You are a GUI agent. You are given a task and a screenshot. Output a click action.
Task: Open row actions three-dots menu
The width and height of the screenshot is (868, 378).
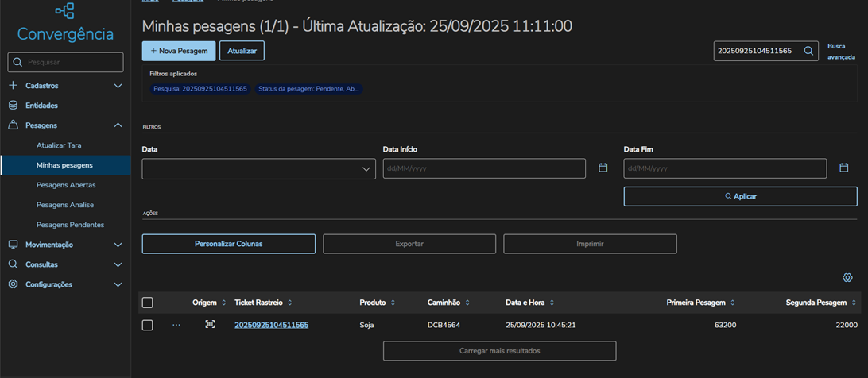coord(176,325)
